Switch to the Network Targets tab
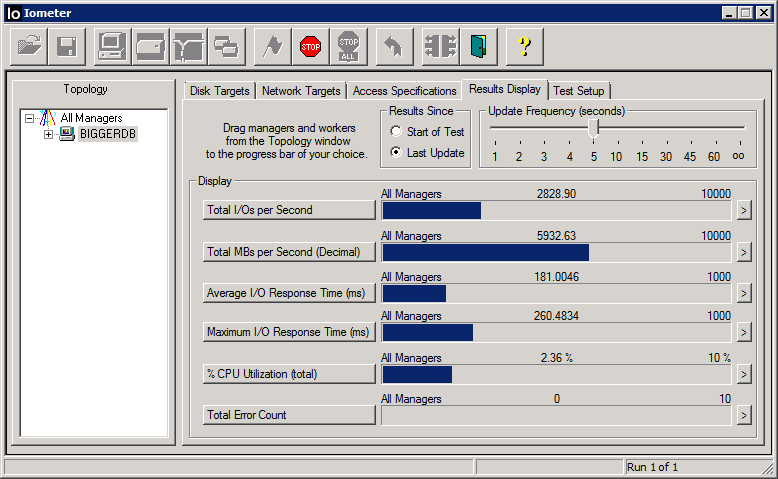This screenshot has height=479, width=778. (x=301, y=91)
